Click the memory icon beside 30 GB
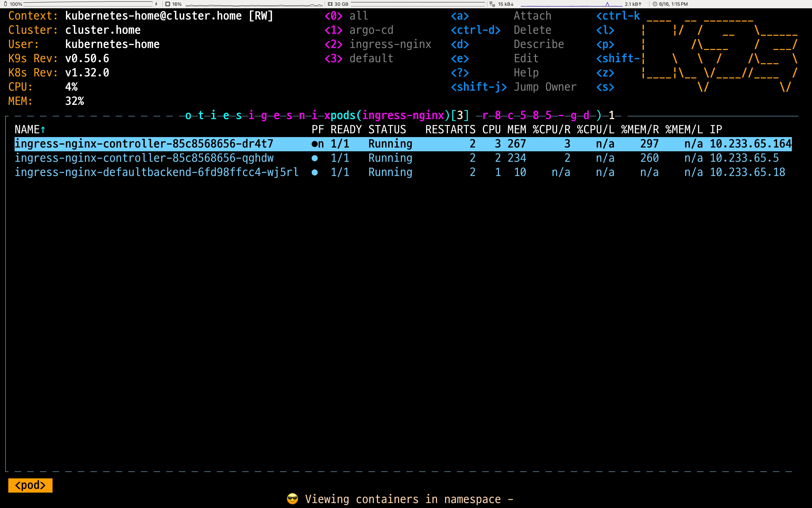 pos(330,4)
